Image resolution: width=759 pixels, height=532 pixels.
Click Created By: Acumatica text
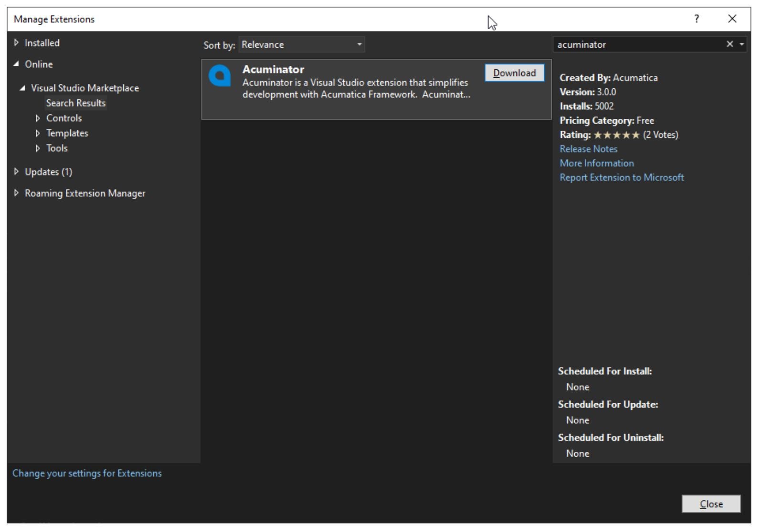(609, 78)
